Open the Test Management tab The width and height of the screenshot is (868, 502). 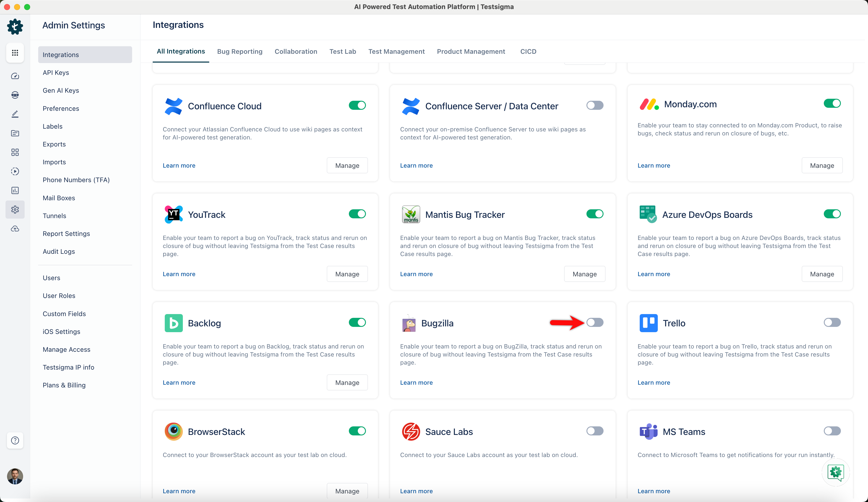pyautogui.click(x=397, y=52)
